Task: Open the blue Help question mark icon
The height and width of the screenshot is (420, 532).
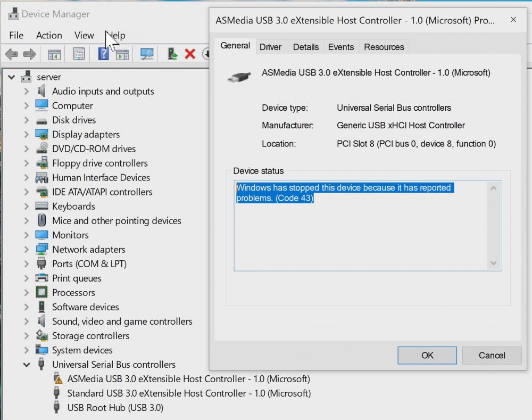Action: [103, 54]
